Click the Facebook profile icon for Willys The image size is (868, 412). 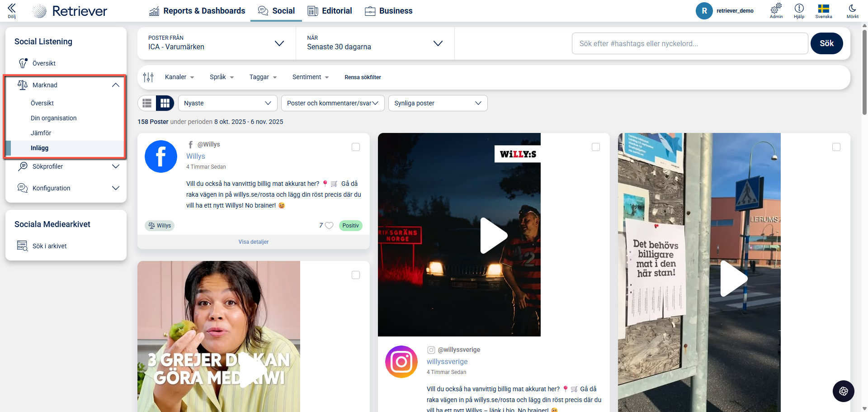[x=161, y=156]
